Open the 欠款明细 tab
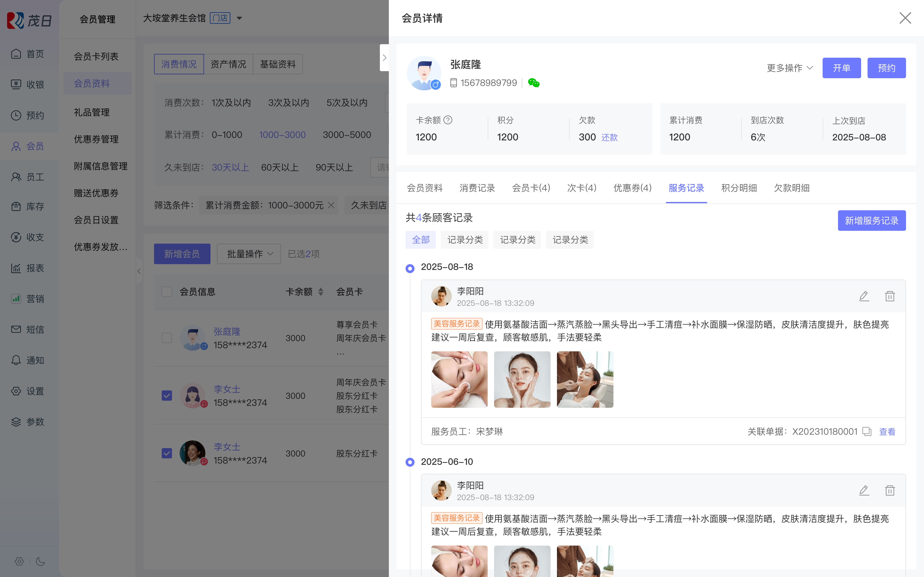 click(x=792, y=188)
